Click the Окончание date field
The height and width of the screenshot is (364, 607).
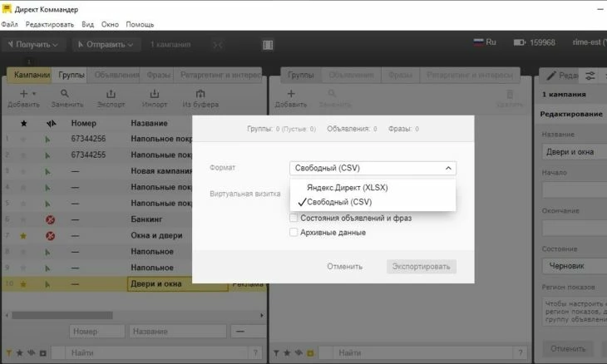575,229
